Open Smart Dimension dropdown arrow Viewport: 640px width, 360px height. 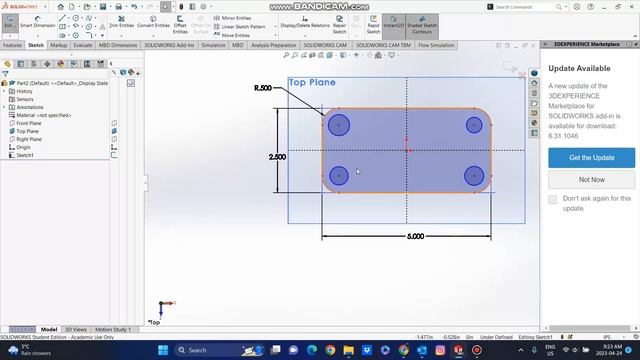[38, 36]
